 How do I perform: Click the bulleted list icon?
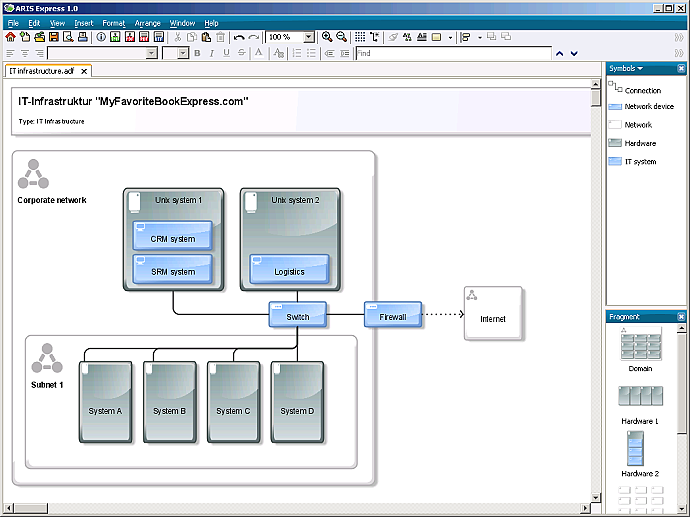(312, 53)
